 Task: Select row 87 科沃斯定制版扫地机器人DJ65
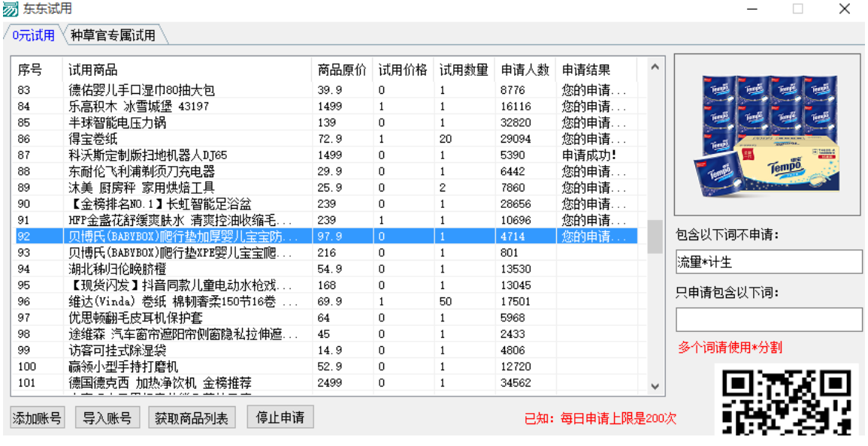(148, 155)
